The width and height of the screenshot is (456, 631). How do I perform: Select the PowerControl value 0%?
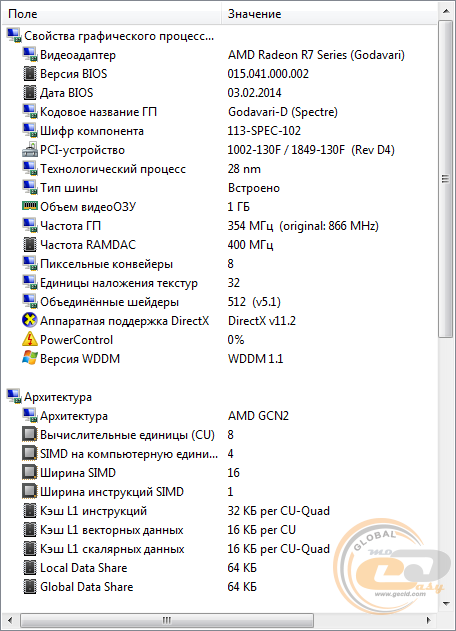point(236,340)
